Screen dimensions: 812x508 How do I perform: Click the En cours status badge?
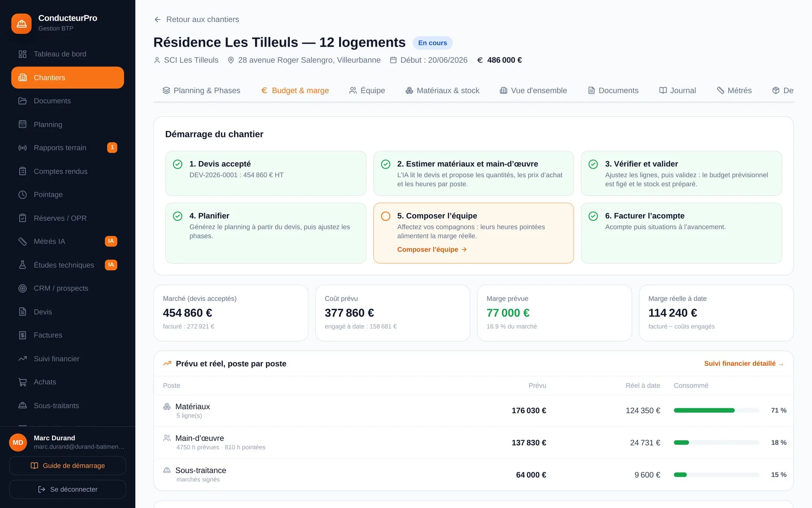432,43
